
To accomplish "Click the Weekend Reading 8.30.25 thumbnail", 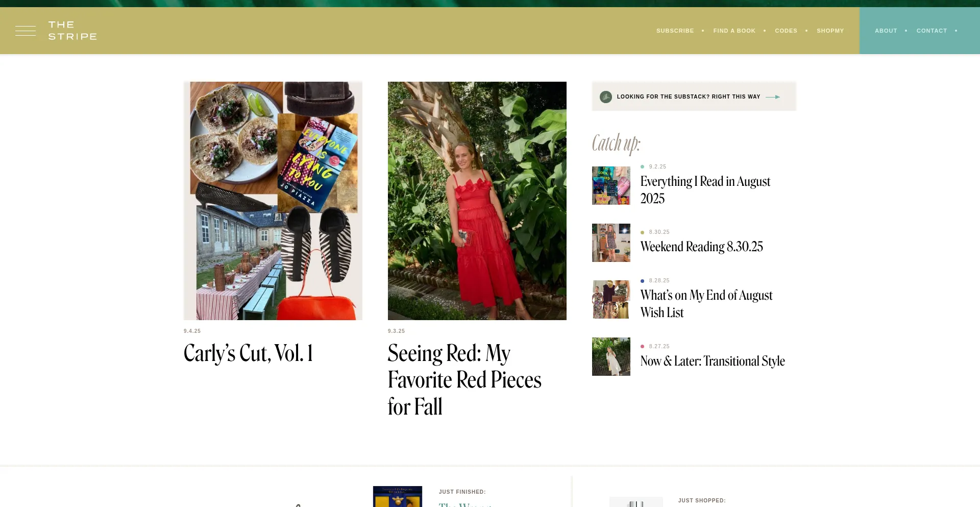I will 611,243.
